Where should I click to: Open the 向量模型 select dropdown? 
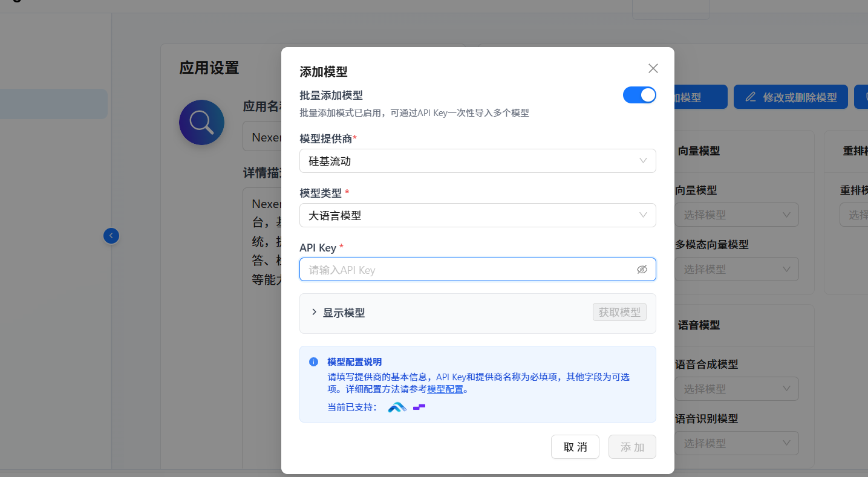(x=736, y=215)
